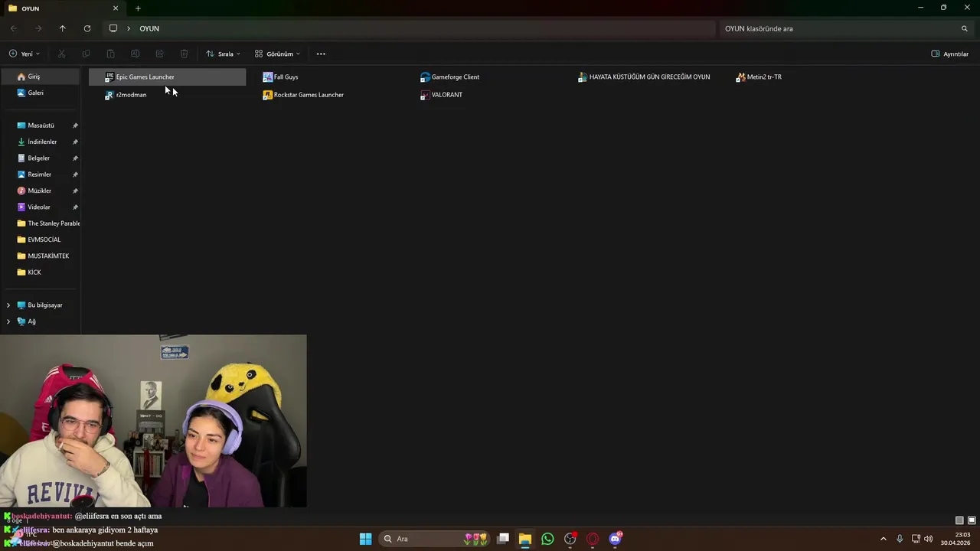
Task: Open Müzikler folder in the sidebar
Action: (41, 191)
